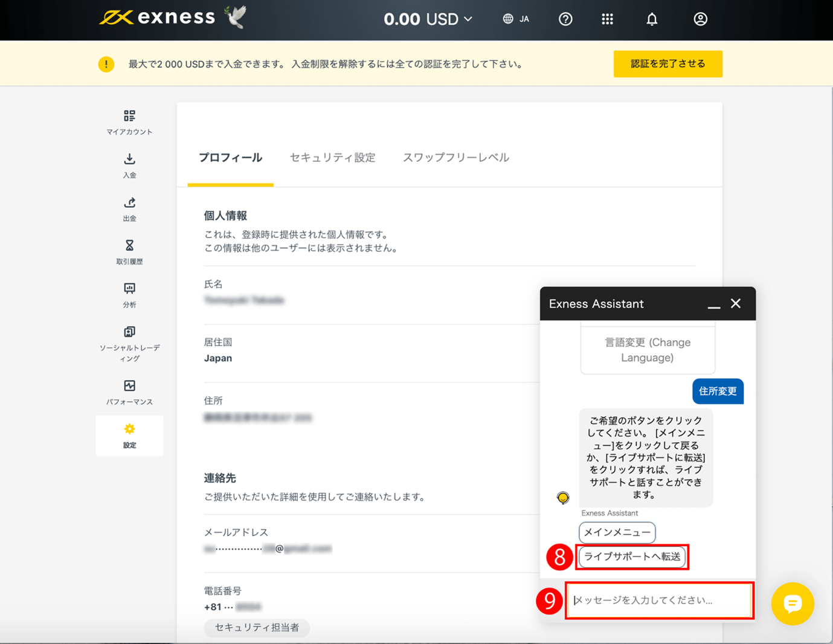833x644 pixels.
Task: Click the メールアドレス label
Action: click(x=236, y=532)
